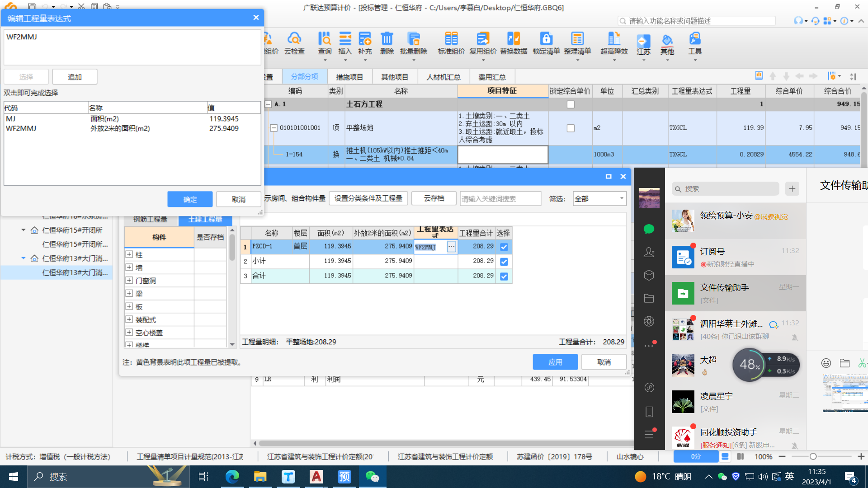868x488 pixels.
Task: Open WeChat contacts icon in sidebar
Action: coord(649,252)
